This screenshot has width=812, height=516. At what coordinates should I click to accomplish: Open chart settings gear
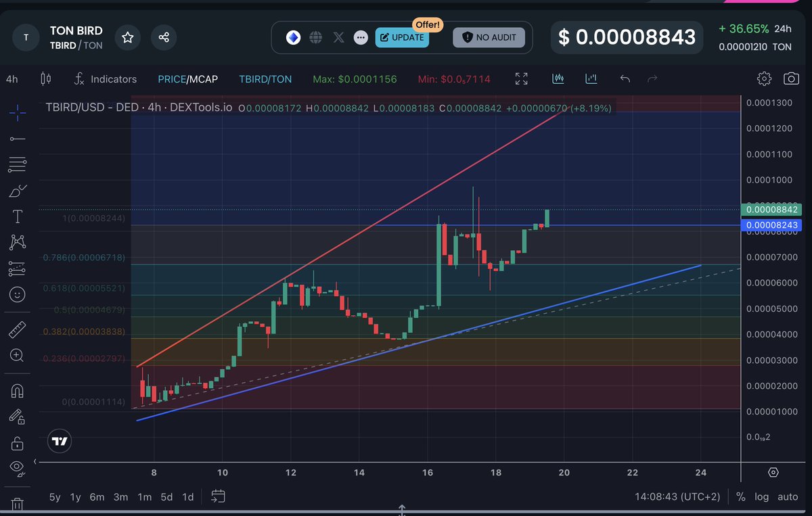pos(764,79)
